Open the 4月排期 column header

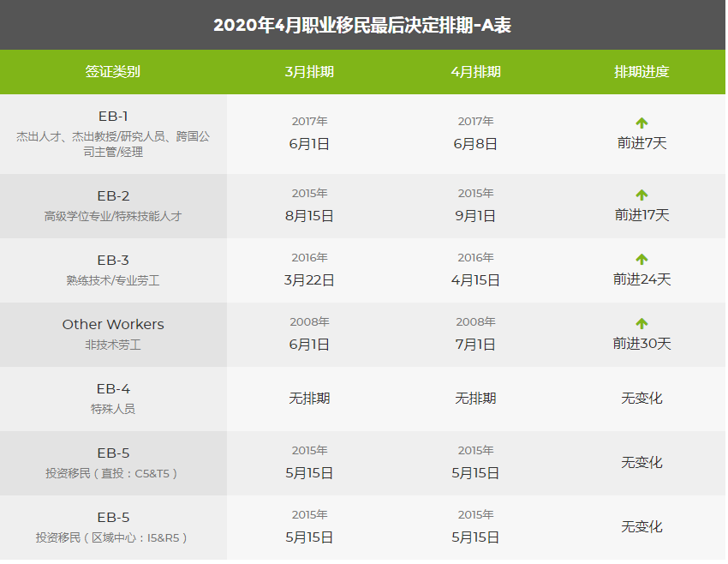[475, 73]
